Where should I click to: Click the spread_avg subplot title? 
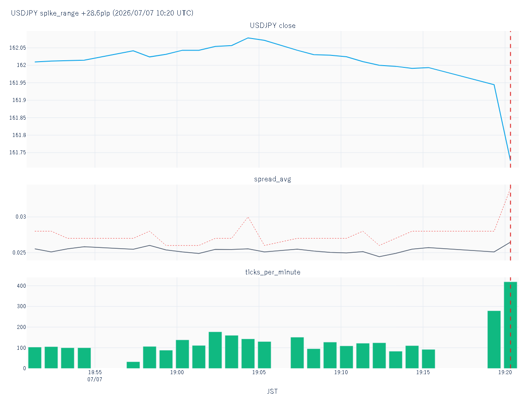pos(273,179)
